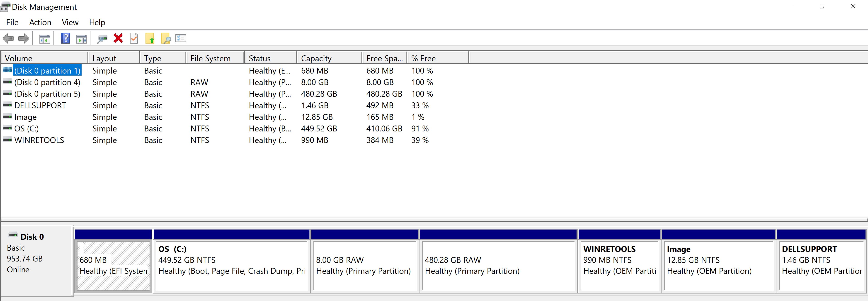Select the OS (C:) volume in the list
Viewport: 868px width, 301px height.
(x=26, y=128)
